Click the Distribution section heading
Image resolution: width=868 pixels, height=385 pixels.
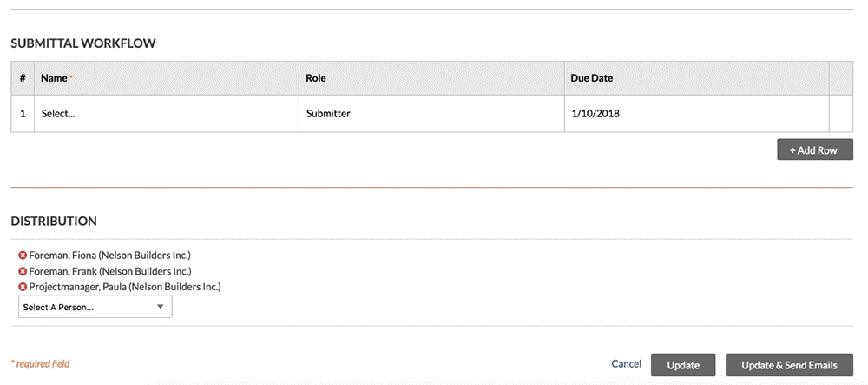(x=54, y=222)
